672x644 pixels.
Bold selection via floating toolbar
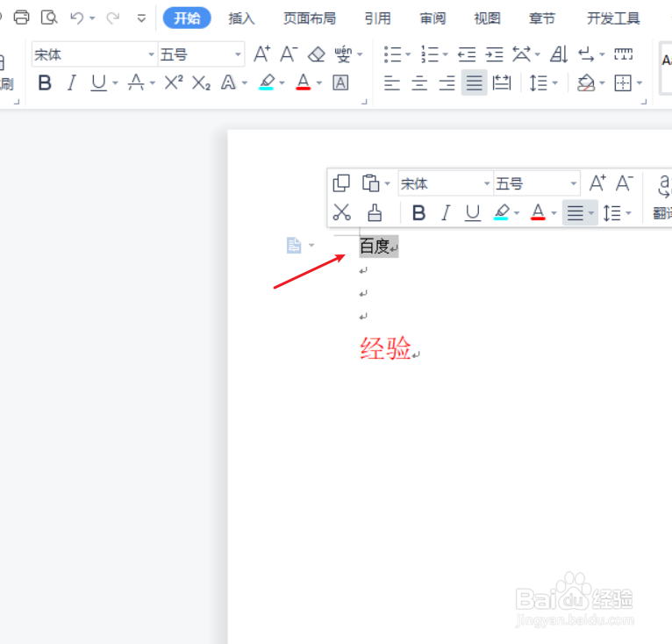tap(418, 212)
